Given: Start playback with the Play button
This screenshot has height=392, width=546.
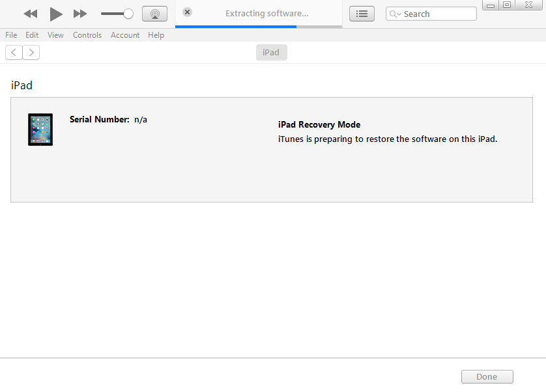Looking at the screenshot, I should click(x=56, y=14).
